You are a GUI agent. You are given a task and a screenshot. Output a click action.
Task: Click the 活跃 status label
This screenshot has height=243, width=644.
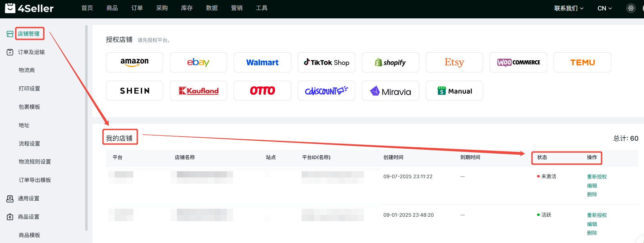pyautogui.click(x=546, y=215)
